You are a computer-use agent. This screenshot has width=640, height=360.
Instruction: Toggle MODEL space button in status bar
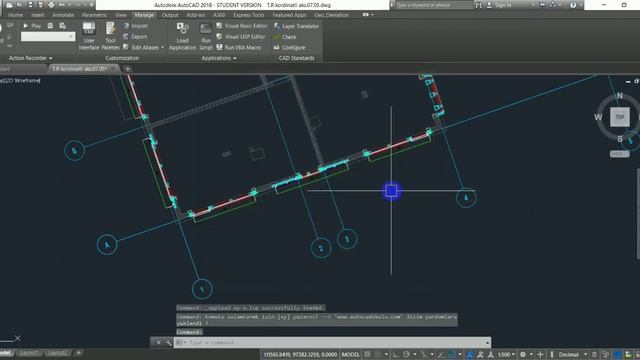pyautogui.click(x=351, y=354)
